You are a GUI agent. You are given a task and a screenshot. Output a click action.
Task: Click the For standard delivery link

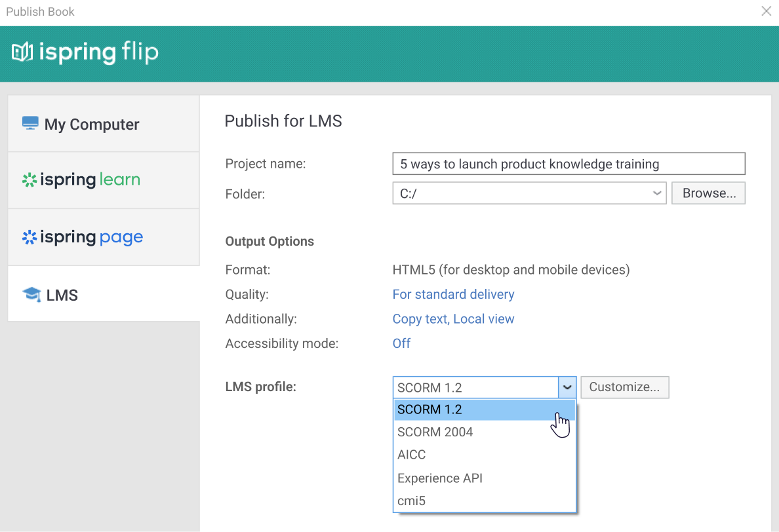click(453, 294)
